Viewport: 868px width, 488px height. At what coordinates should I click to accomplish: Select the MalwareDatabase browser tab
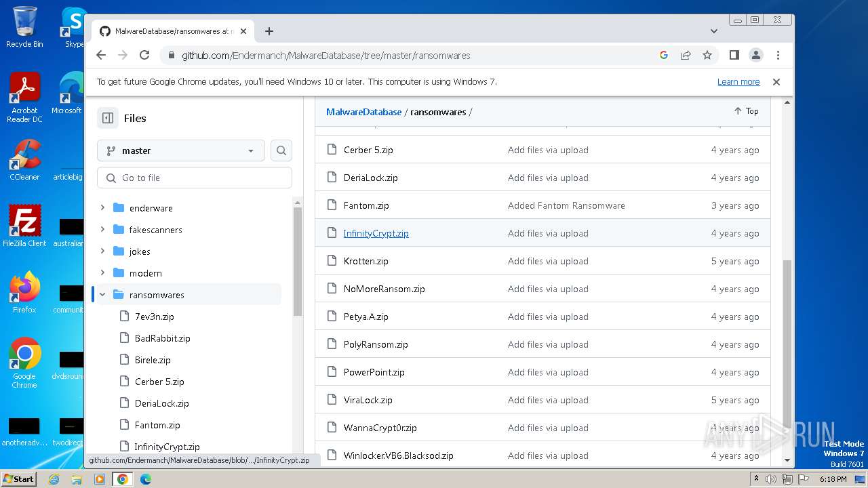(x=173, y=31)
